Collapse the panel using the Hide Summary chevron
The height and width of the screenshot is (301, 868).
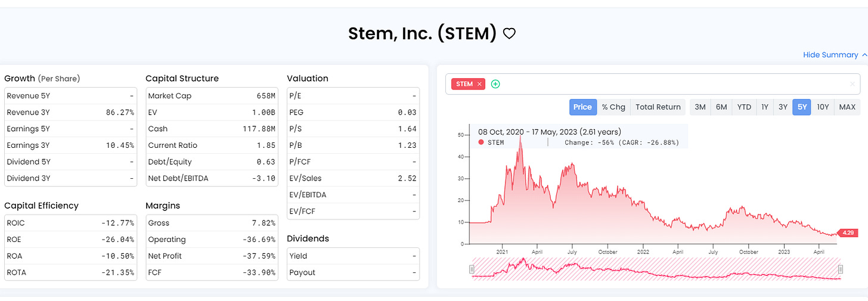864,55
